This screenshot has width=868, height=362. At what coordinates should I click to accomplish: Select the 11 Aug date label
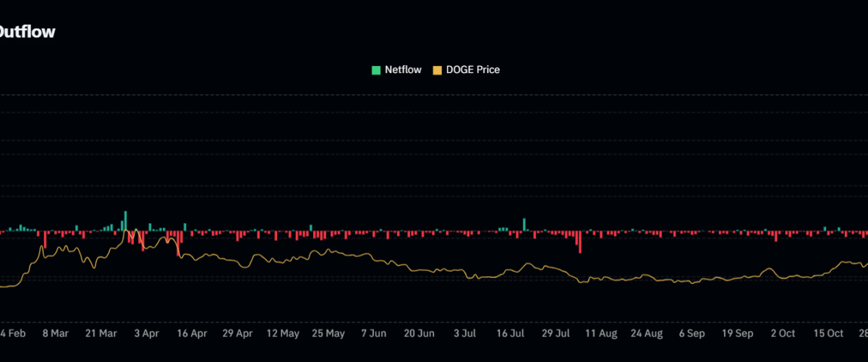(x=601, y=334)
